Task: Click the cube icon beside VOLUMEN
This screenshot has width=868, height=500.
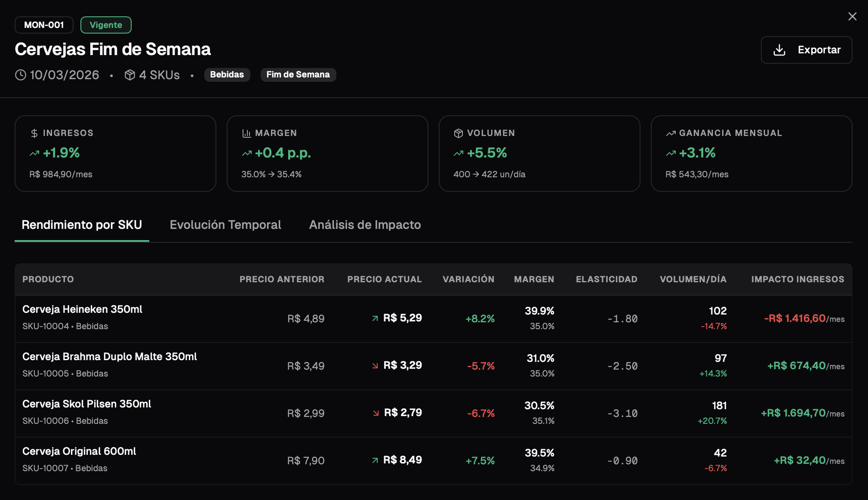Action: 458,133
